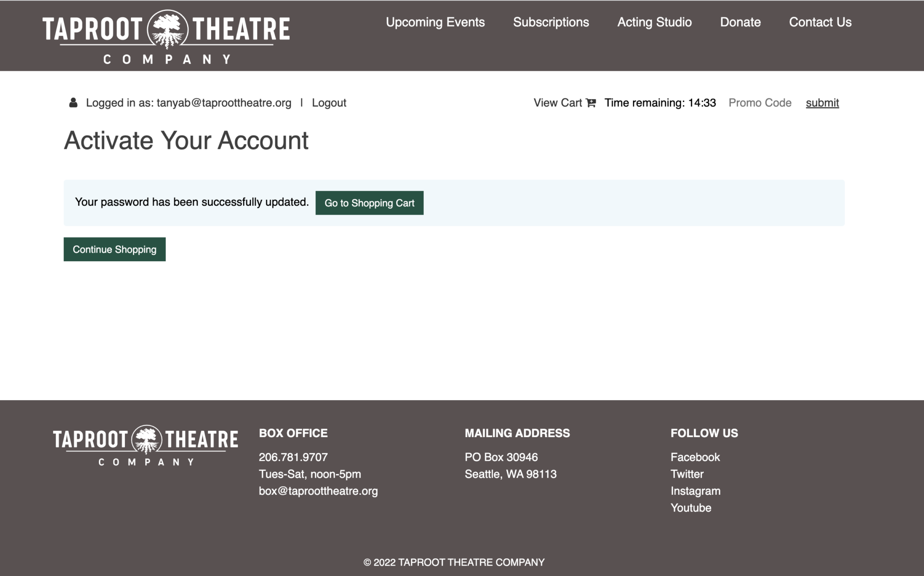Screen dimensions: 924x576
Task: Open the Subscriptions page
Action: pyautogui.click(x=551, y=22)
